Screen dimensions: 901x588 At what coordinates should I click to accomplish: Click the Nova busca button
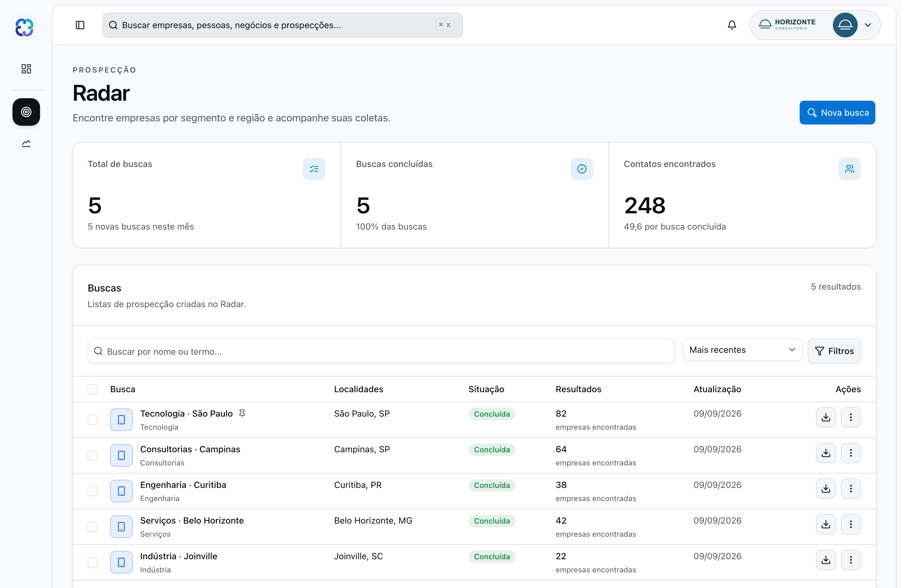coord(837,112)
